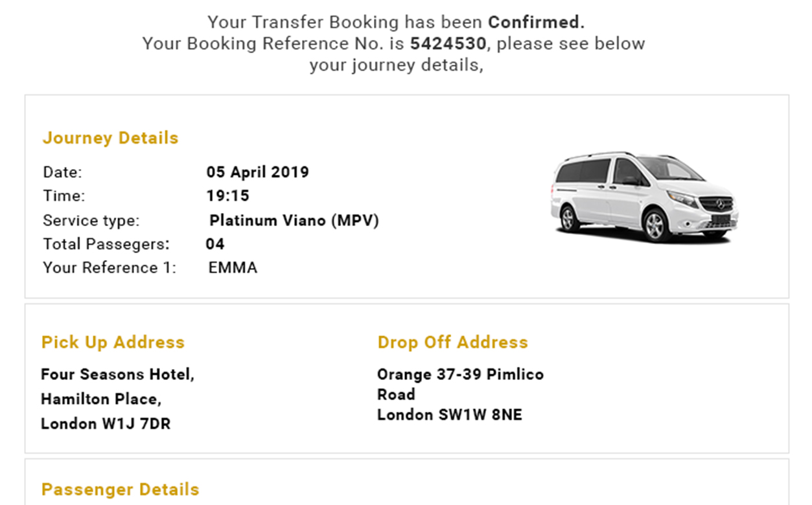
Task: Click the Four Seasons Hotel address line
Action: [x=117, y=375]
